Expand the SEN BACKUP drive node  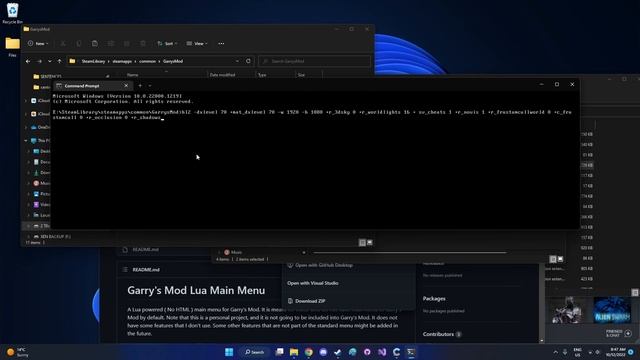click(x=28, y=236)
